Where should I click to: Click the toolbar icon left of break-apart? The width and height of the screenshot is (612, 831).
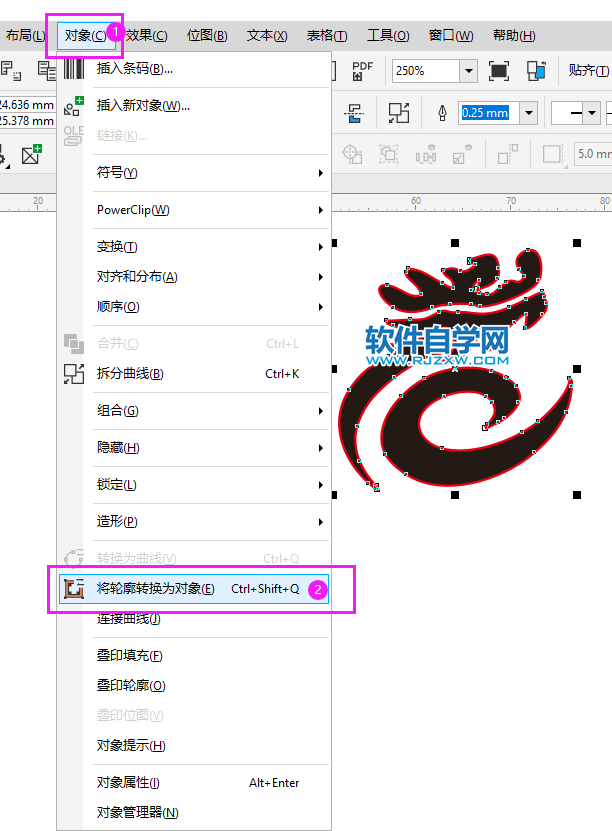pos(354,113)
